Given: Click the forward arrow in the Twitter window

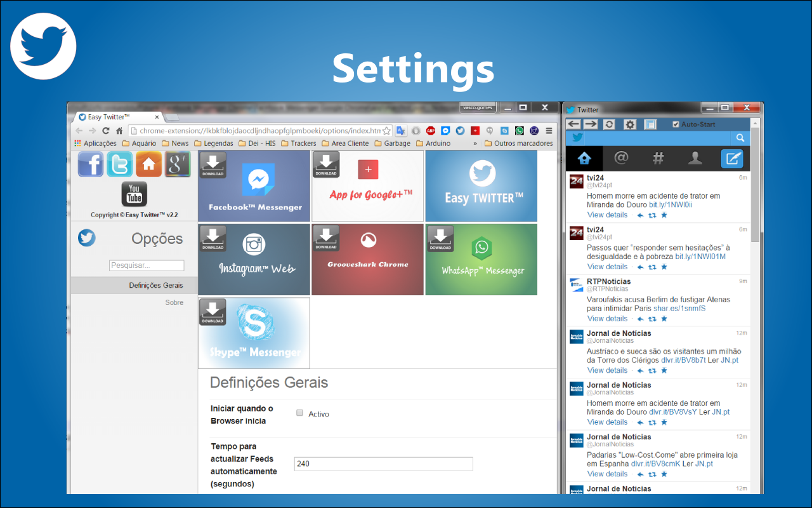Looking at the screenshot, I should coord(591,124).
